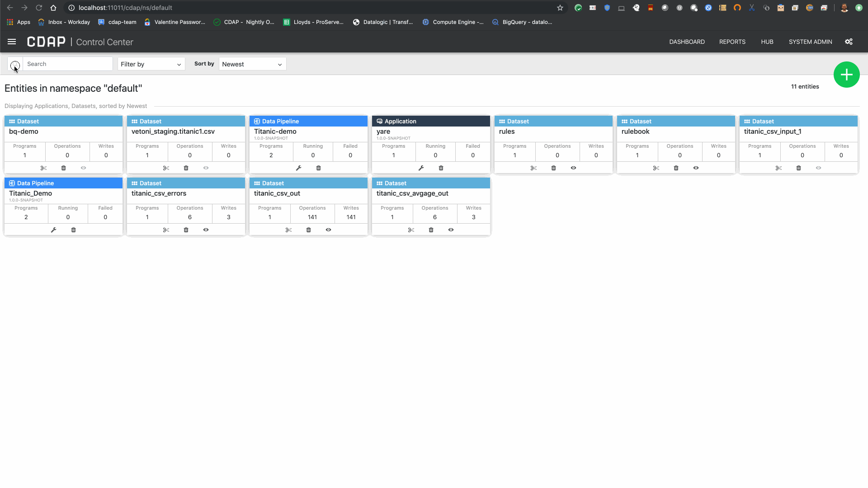
Task: Delete the bq-demo dataset via trash icon
Action: (x=63, y=168)
